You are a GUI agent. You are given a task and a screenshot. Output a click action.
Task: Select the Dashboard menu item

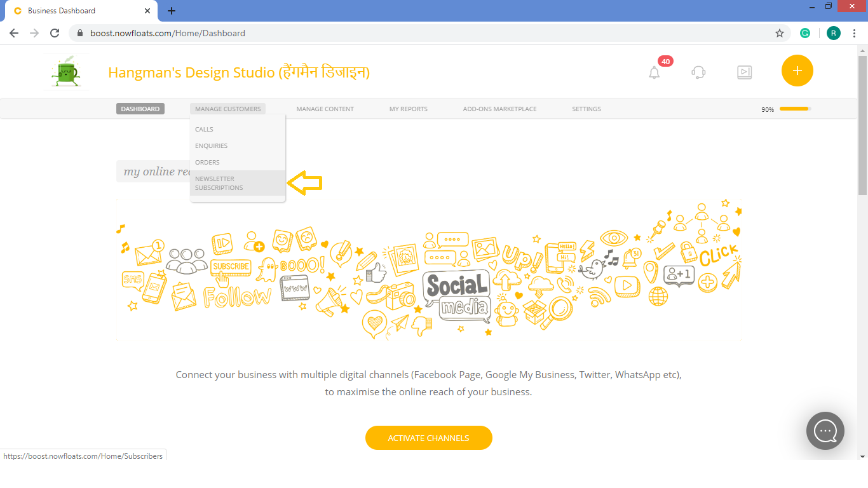[140, 109]
